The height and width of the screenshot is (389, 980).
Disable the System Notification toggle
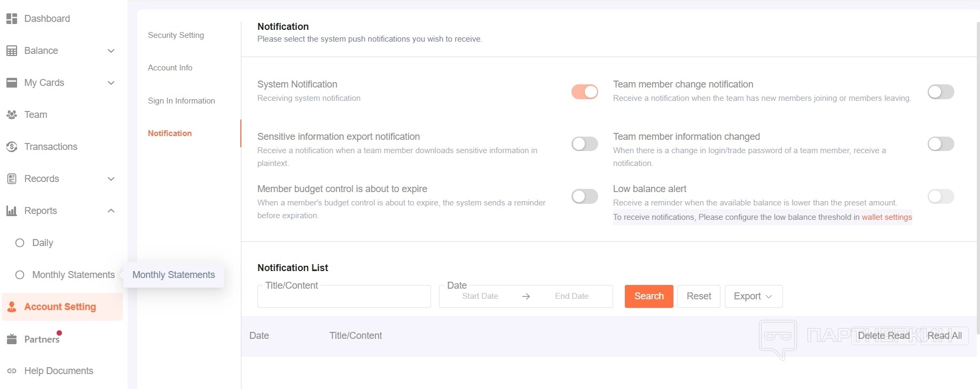pos(584,92)
